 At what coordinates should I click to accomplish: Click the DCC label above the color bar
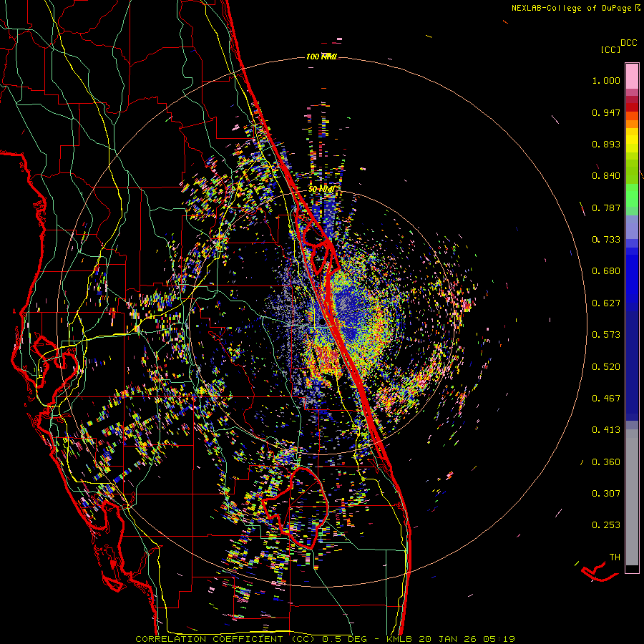(628, 43)
